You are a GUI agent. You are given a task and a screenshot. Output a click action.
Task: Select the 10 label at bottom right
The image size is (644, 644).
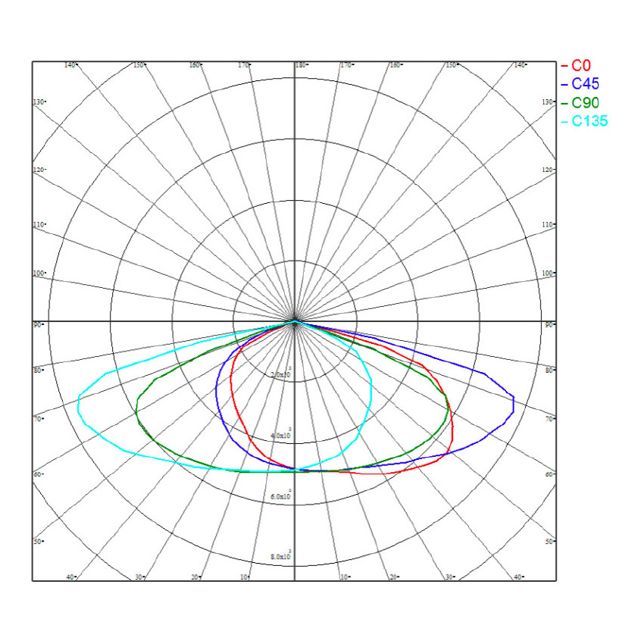(x=345, y=577)
